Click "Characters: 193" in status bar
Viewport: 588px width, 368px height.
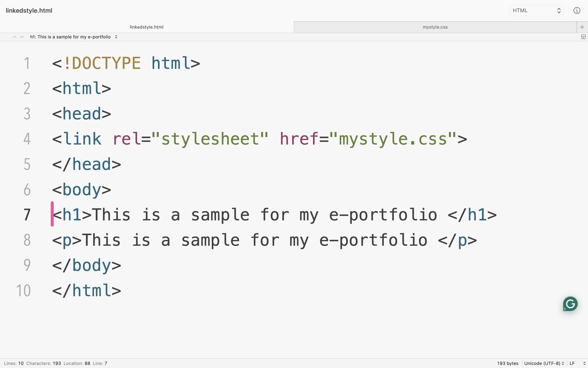pyautogui.click(x=43, y=363)
